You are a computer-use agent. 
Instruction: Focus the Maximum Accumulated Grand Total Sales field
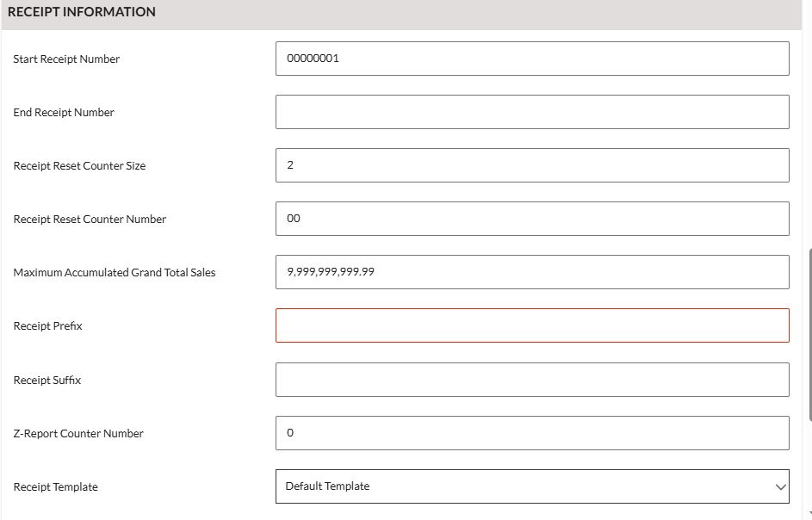[x=532, y=272]
